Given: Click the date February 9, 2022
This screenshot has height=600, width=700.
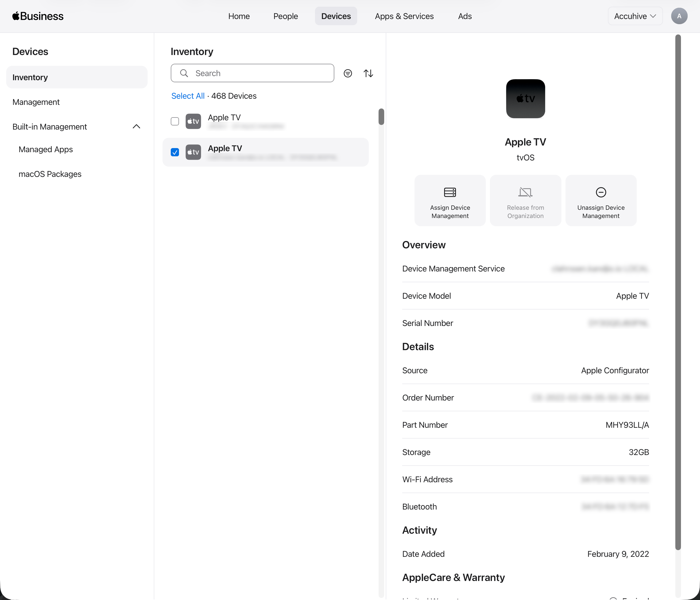Looking at the screenshot, I should click(618, 554).
